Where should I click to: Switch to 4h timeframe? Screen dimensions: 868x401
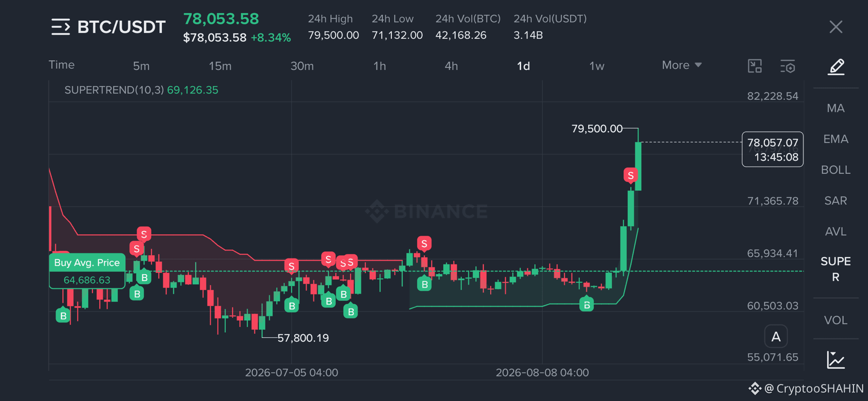point(451,66)
